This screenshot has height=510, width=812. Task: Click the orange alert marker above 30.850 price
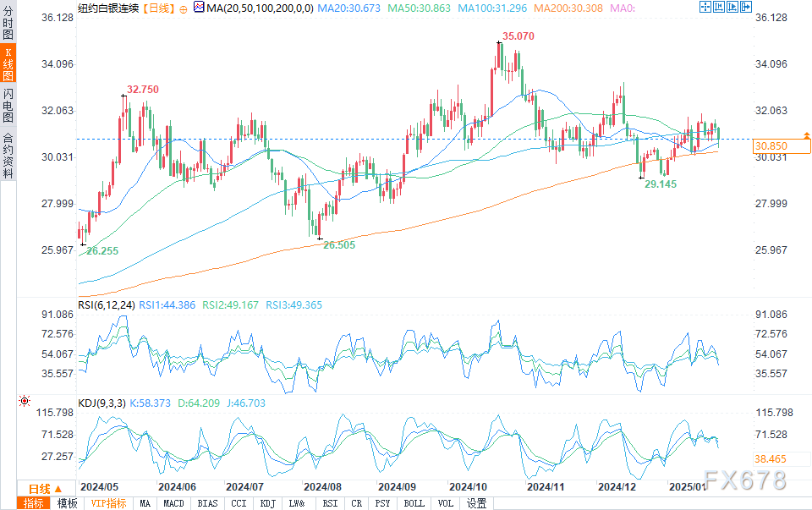click(x=806, y=135)
